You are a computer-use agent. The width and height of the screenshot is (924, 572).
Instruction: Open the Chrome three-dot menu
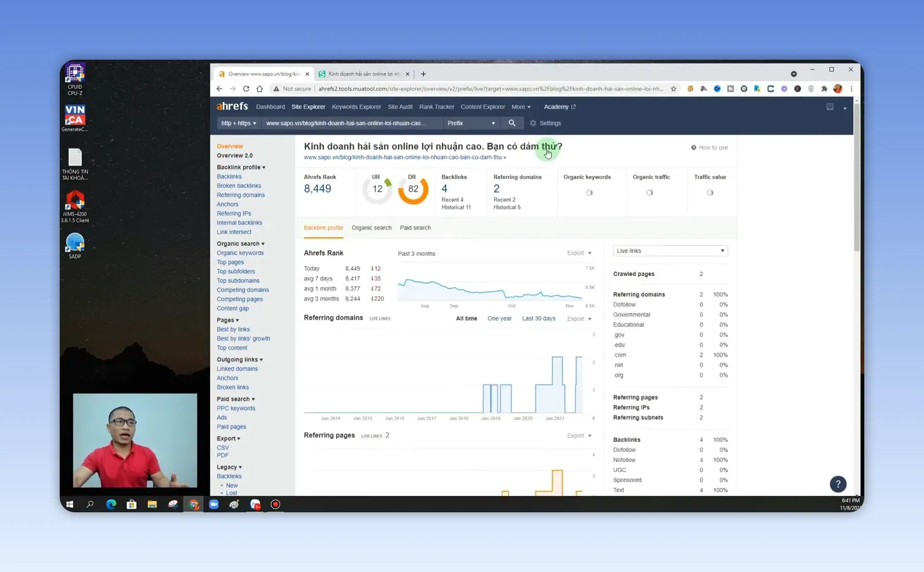851,89
